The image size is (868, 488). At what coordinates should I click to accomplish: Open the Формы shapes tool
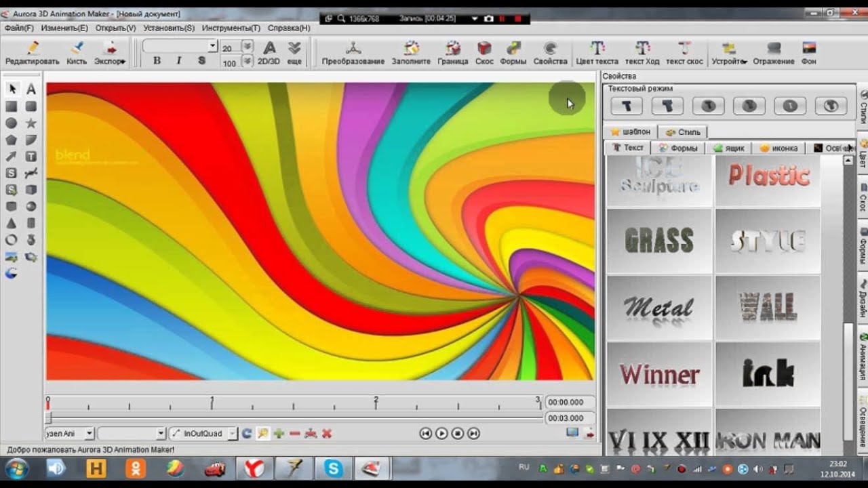[x=513, y=54]
